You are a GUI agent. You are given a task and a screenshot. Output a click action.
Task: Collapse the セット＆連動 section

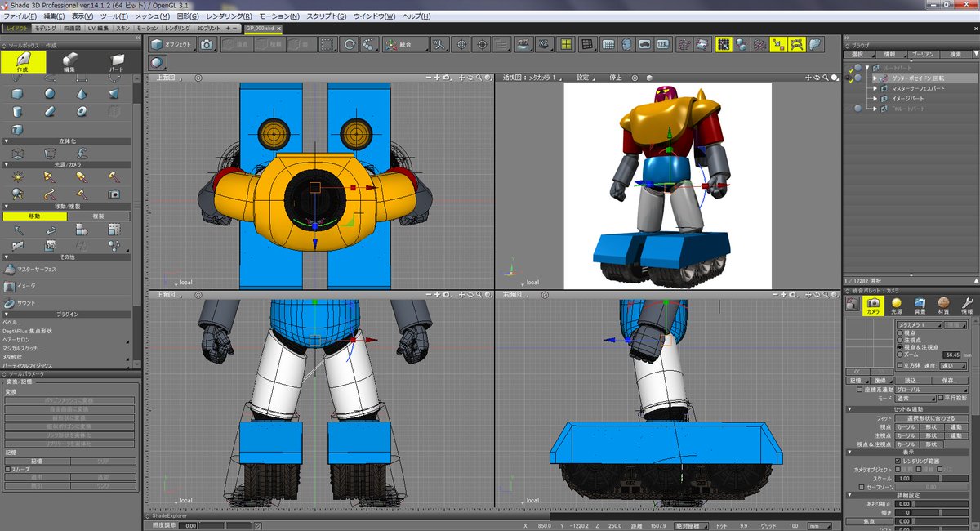[850, 408]
